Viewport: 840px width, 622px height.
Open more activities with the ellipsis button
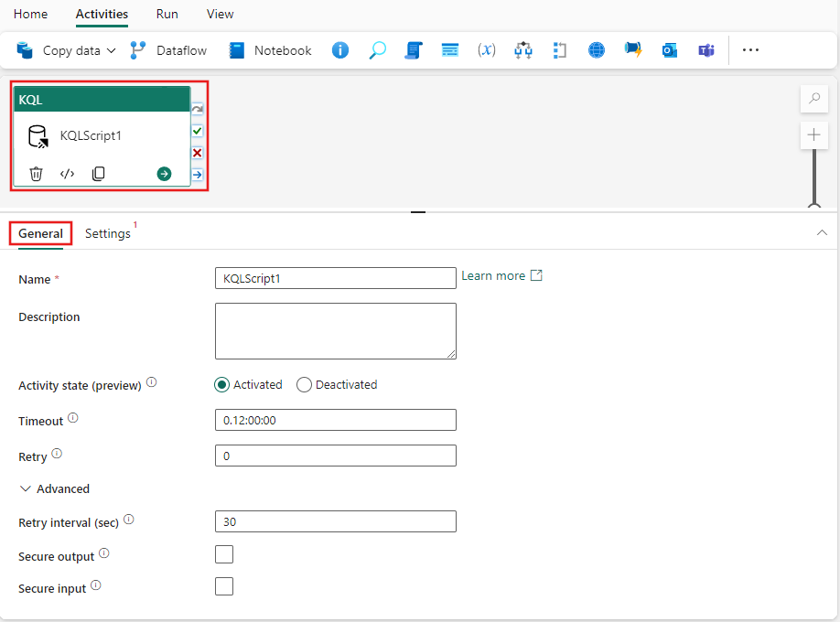750,50
